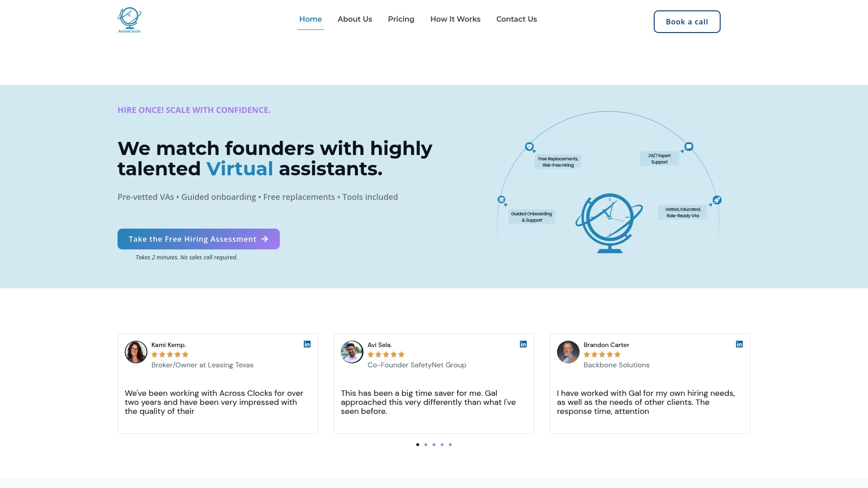This screenshot has width=868, height=488.
Task: Open the Pricing menu item
Action: tap(401, 19)
